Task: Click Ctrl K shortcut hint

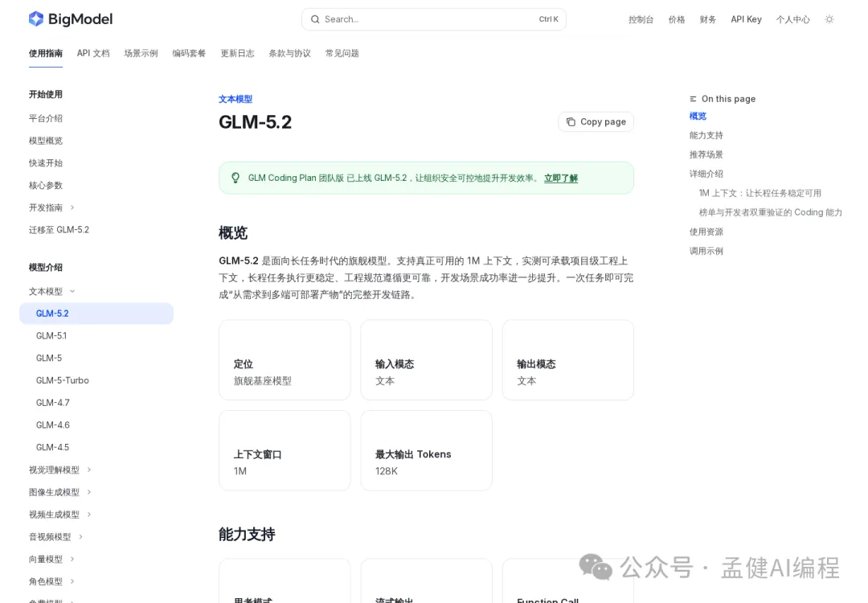Action: click(x=548, y=19)
